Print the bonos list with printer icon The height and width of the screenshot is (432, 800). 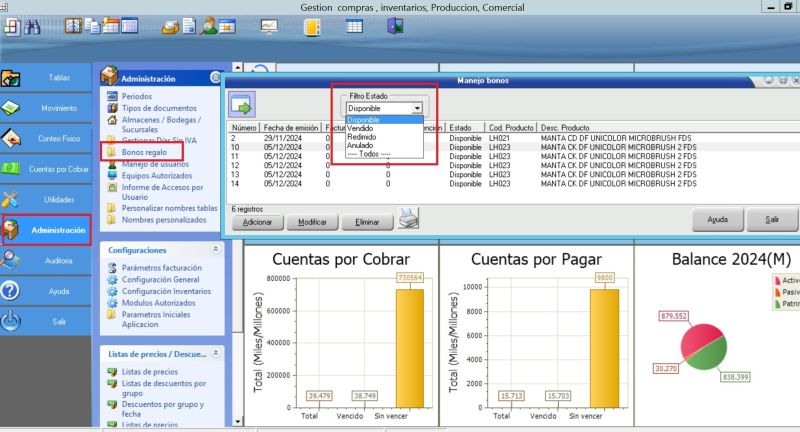click(x=408, y=219)
